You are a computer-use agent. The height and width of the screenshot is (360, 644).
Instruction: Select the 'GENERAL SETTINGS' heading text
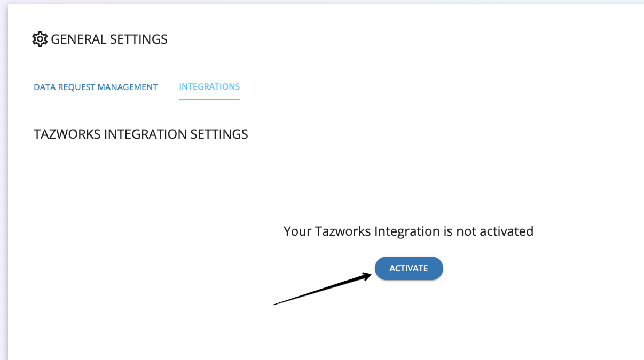pyautogui.click(x=109, y=39)
